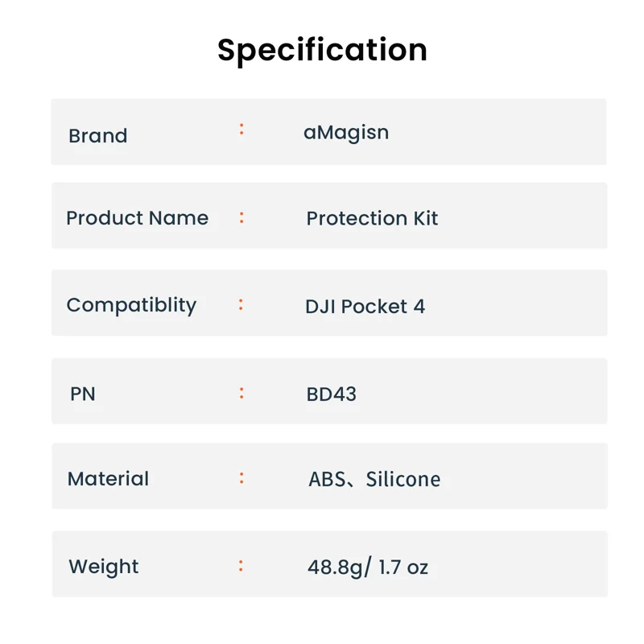644x644 pixels.
Task: Click the BD43 part number
Action: (332, 394)
